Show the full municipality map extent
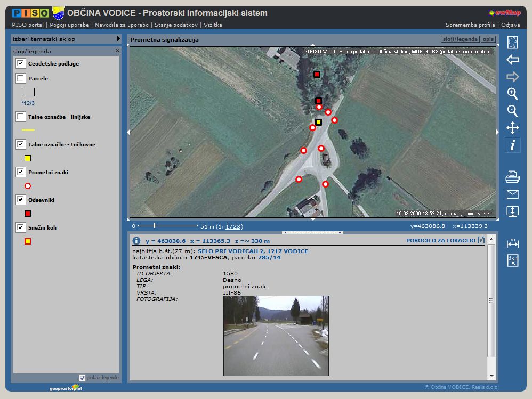Viewport: 532px width, 399px height. coord(512,43)
